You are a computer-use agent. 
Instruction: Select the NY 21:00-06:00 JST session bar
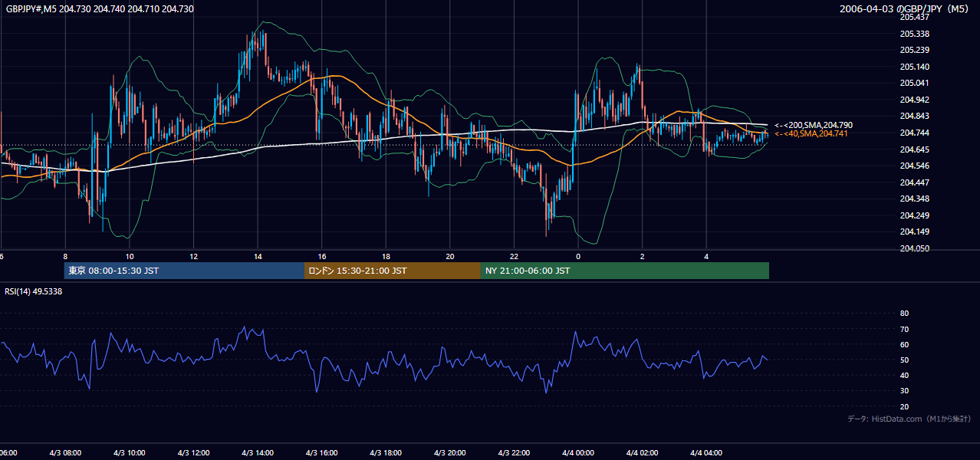click(625, 271)
